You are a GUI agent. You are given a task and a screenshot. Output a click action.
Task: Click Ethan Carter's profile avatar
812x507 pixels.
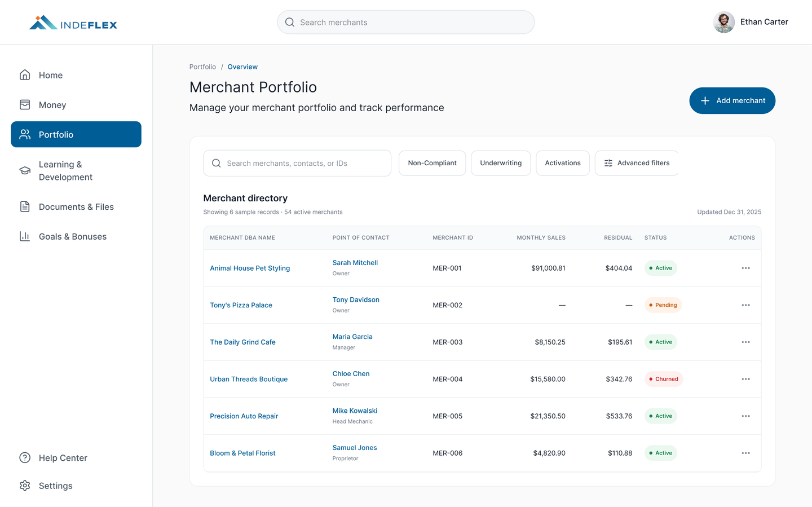pos(724,22)
